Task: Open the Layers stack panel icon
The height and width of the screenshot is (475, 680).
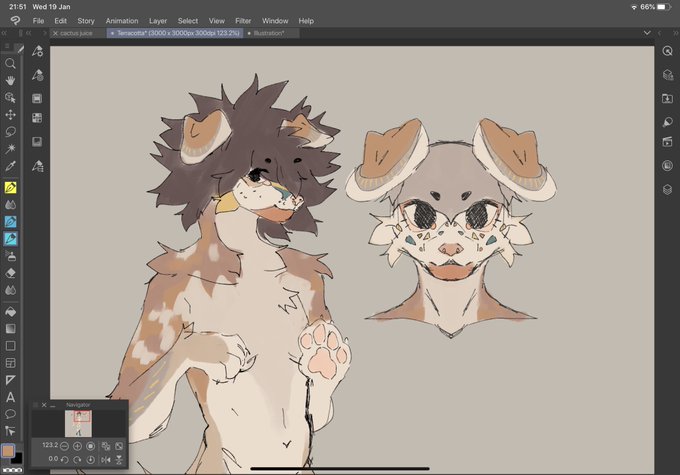Action: click(x=667, y=189)
